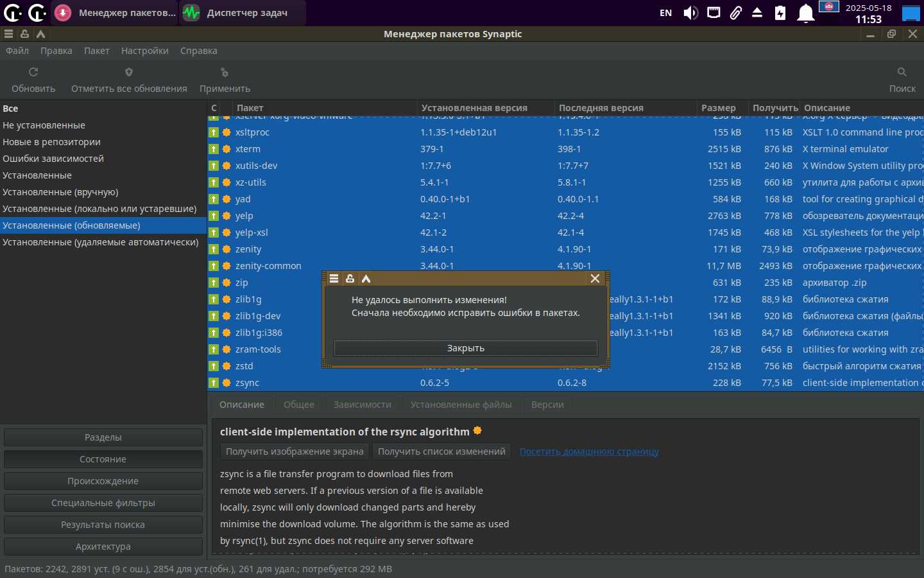Select the Новые в репозитории filter

pyautogui.click(x=103, y=142)
